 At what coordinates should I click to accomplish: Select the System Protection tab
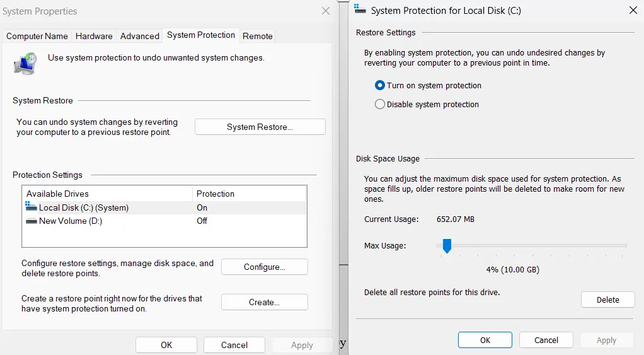pyautogui.click(x=201, y=35)
